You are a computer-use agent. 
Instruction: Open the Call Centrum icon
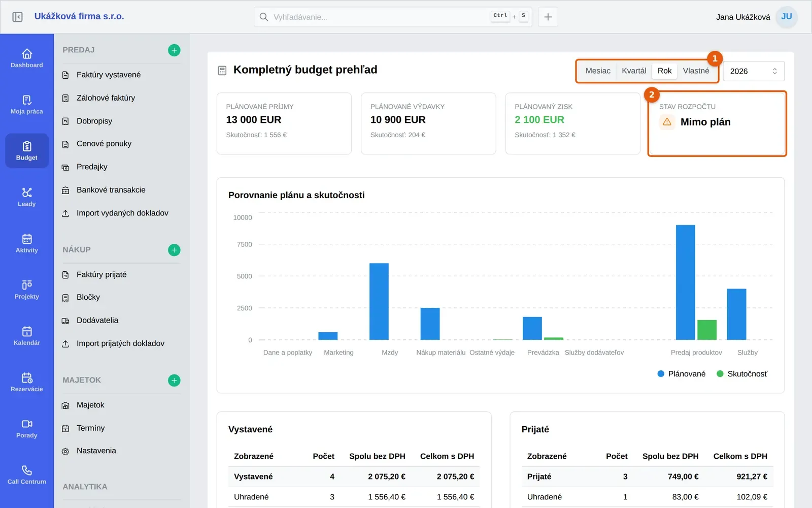click(27, 474)
